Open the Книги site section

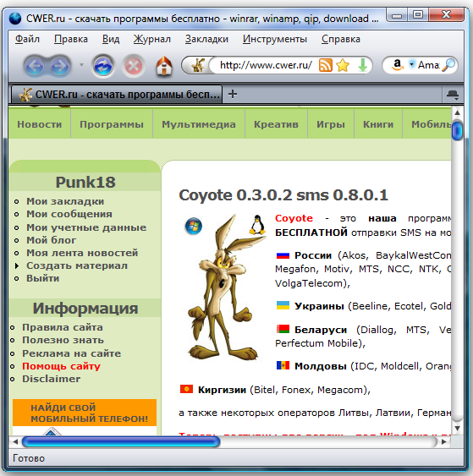pos(378,124)
